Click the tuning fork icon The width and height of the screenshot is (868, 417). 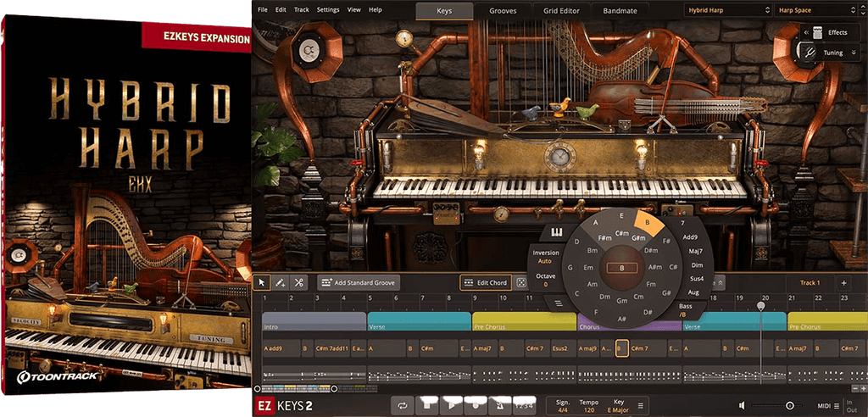[809, 53]
